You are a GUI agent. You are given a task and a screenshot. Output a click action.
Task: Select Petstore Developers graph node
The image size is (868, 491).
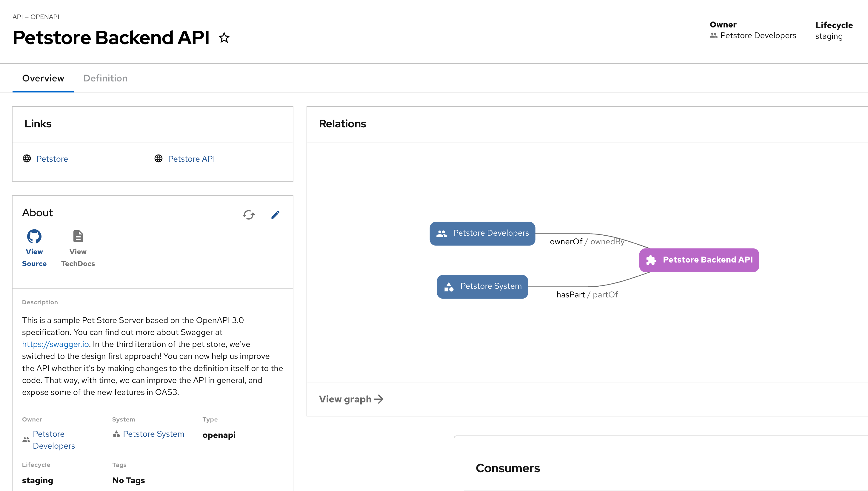coord(482,233)
